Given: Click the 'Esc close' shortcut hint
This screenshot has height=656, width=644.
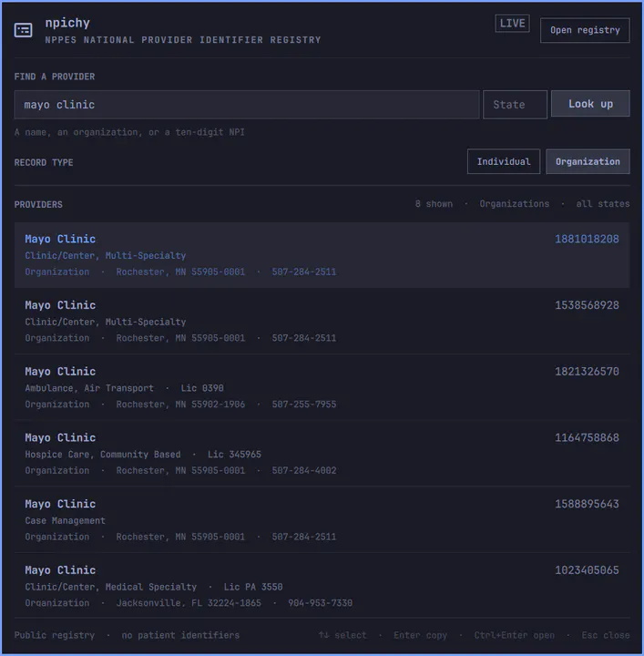Looking at the screenshot, I should pos(606,635).
